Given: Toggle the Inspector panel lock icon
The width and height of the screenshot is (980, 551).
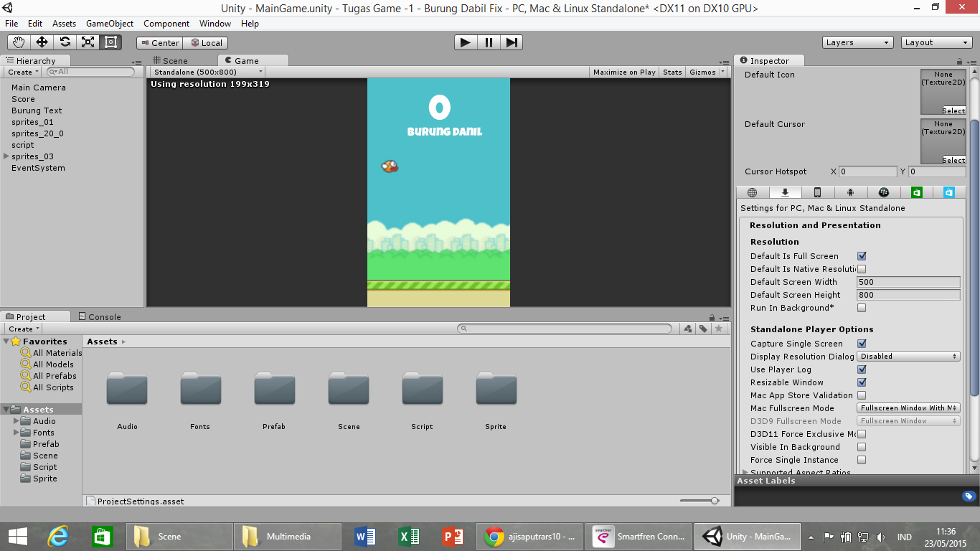Looking at the screenshot, I should click(x=961, y=62).
